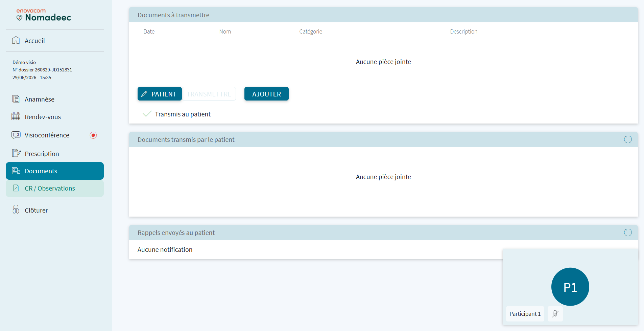The width and height of the screenshot is (644, 331).
Task: Click the Visioconférence screen icon
Action: click(16, 135)
